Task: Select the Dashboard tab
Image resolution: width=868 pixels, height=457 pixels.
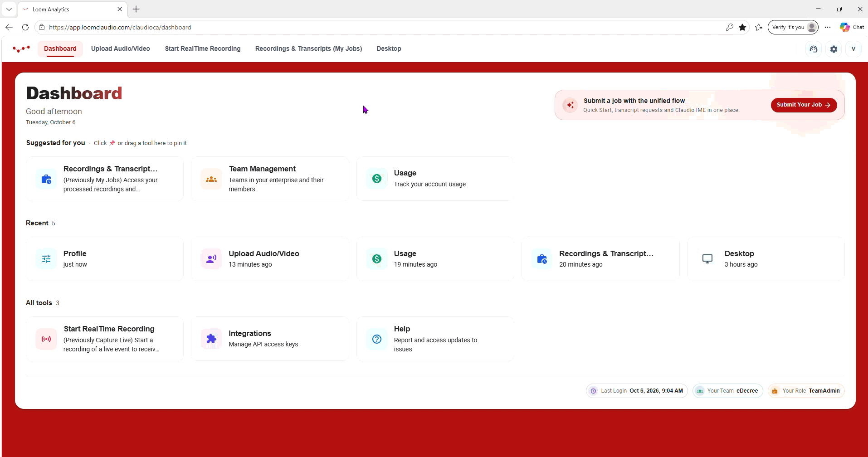Action: (60, 49)
